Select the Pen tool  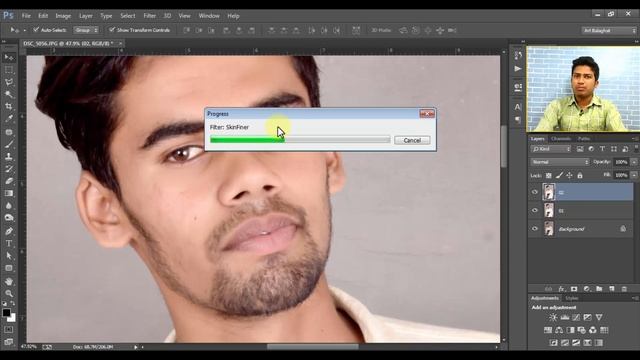pos(9,231)
